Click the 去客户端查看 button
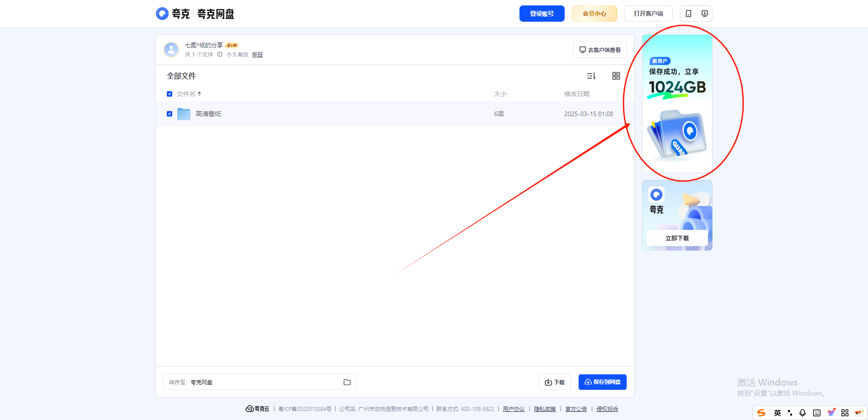 tap(600, 50)
